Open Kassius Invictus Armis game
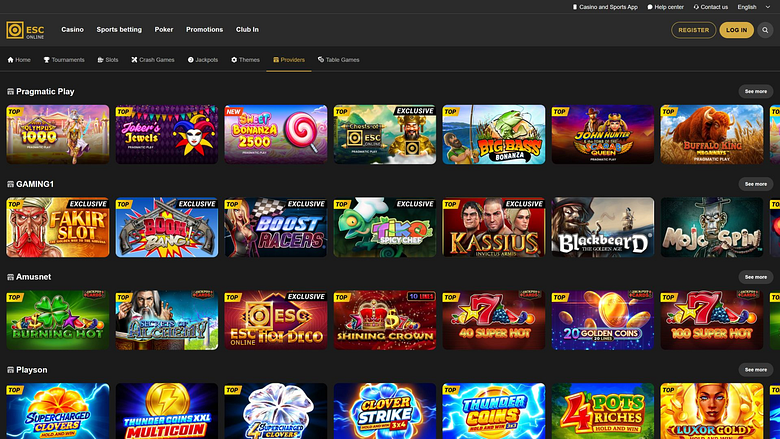This screenshot has height=439, width=780. pyautogui.click(x=493, y=227)
